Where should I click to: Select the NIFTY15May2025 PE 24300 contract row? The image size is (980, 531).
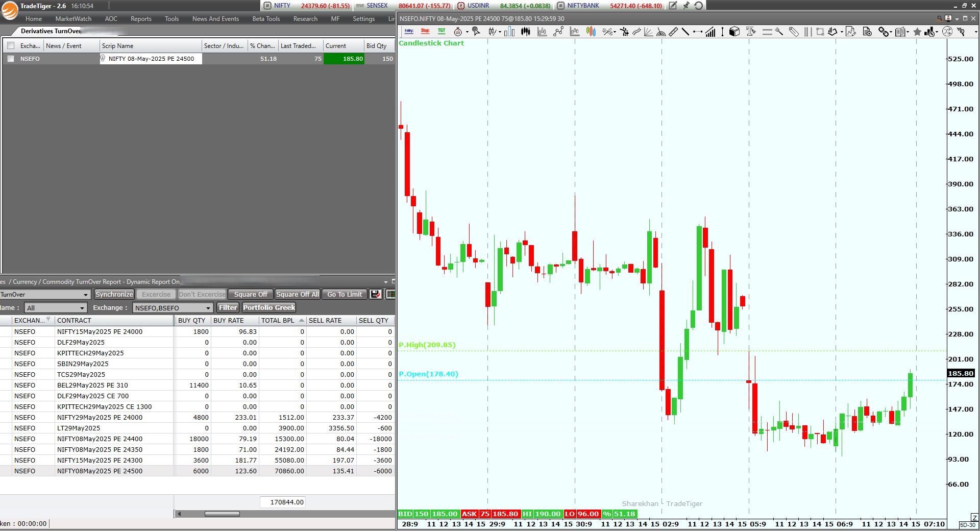(x=198, y=460)
